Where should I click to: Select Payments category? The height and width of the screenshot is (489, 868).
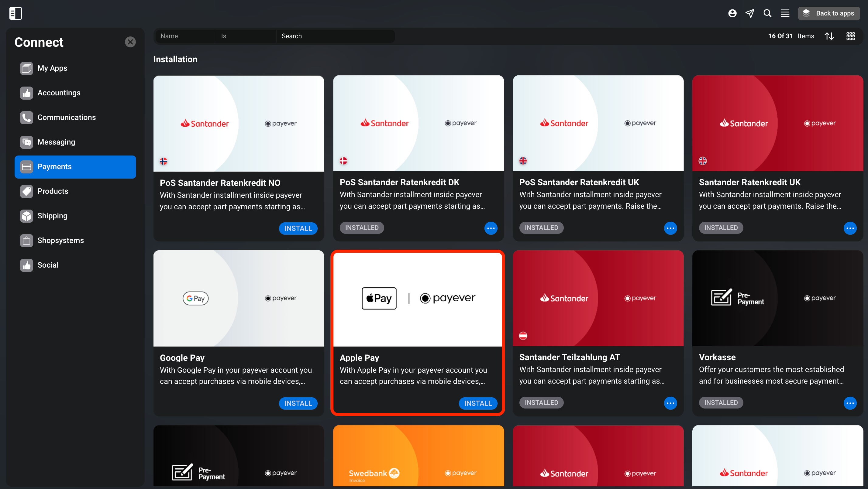coord(75,167)
